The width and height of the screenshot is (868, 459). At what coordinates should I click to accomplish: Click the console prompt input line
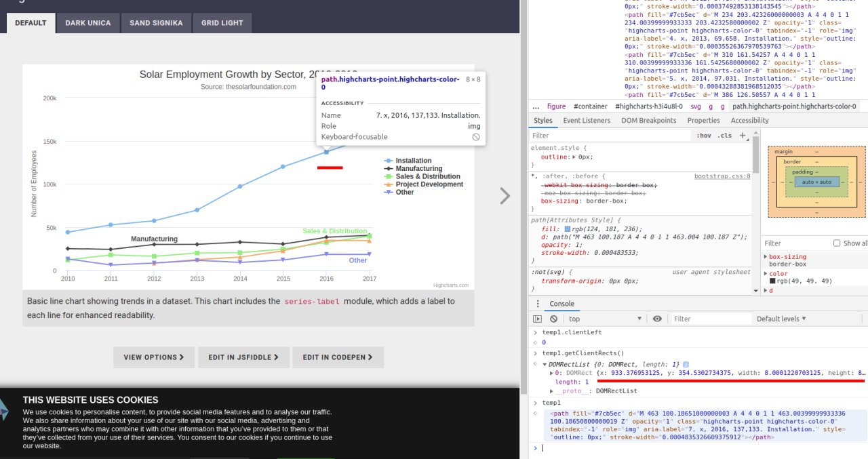pos(702,447)
